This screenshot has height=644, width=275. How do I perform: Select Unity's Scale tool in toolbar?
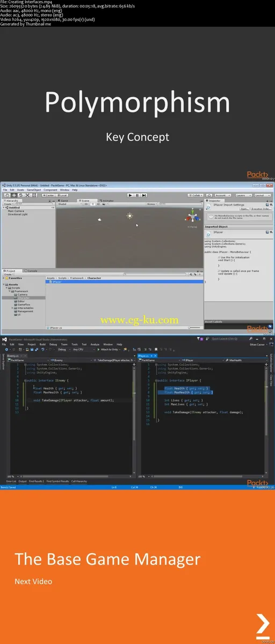click(27, 195)
